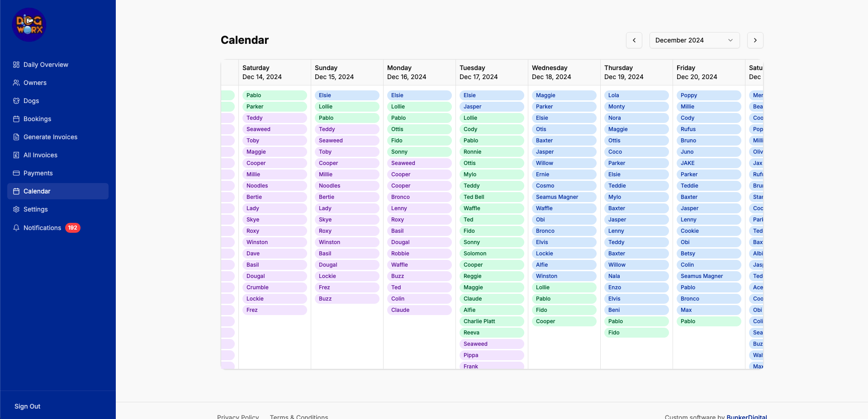Open the Terms & Conditions link
The height and width of the screenshot is (419, 868).
pyautogui.click(x=299, y=416)
